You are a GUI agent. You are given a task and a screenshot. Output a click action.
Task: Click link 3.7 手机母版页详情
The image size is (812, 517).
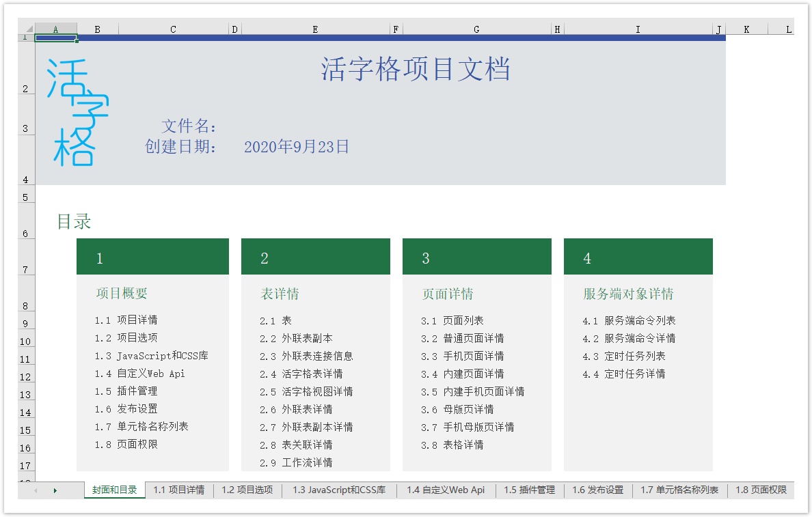(x=468, y=427)
